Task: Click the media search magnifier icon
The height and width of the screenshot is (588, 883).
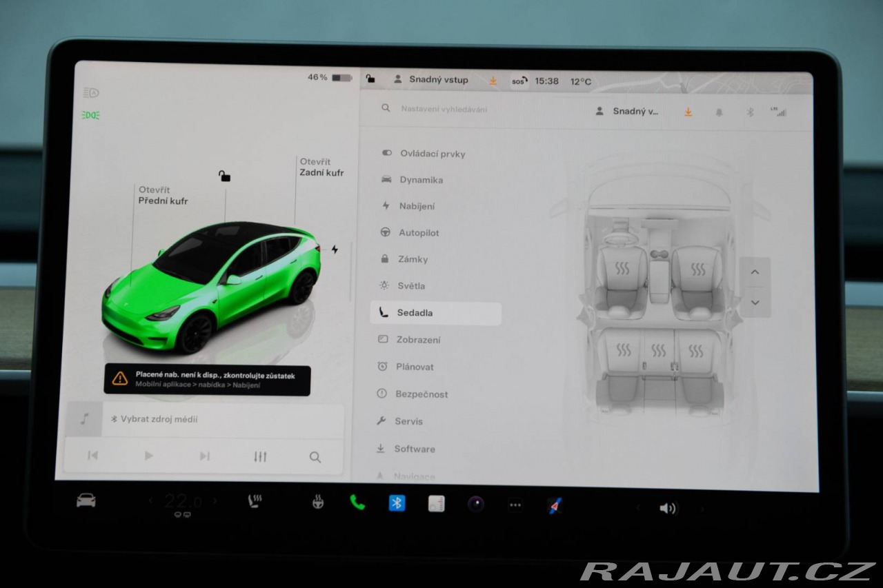Action: [x=315, y=457]
